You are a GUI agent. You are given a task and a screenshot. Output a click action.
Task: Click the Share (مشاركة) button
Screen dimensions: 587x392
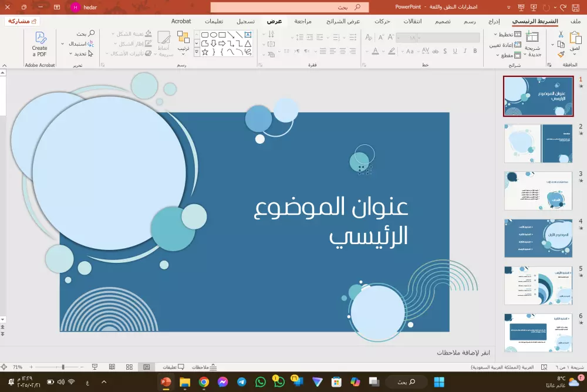click(21, 21)
